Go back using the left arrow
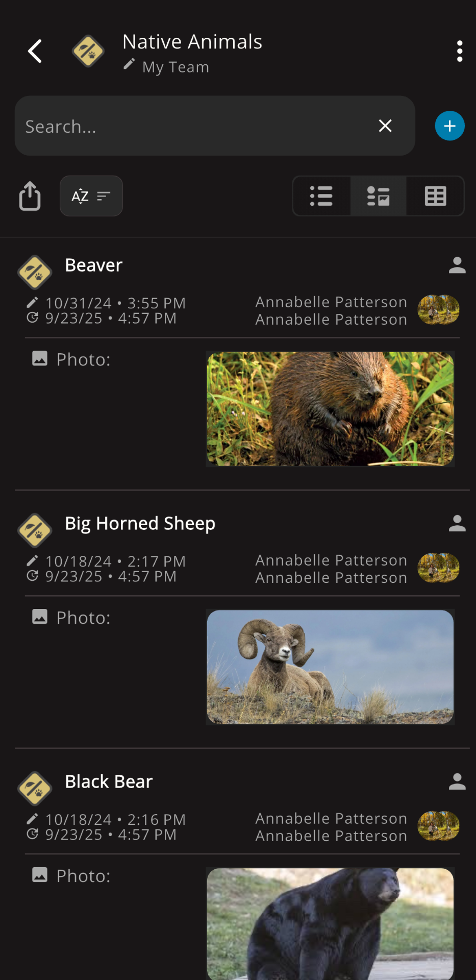 coord(35,52)
